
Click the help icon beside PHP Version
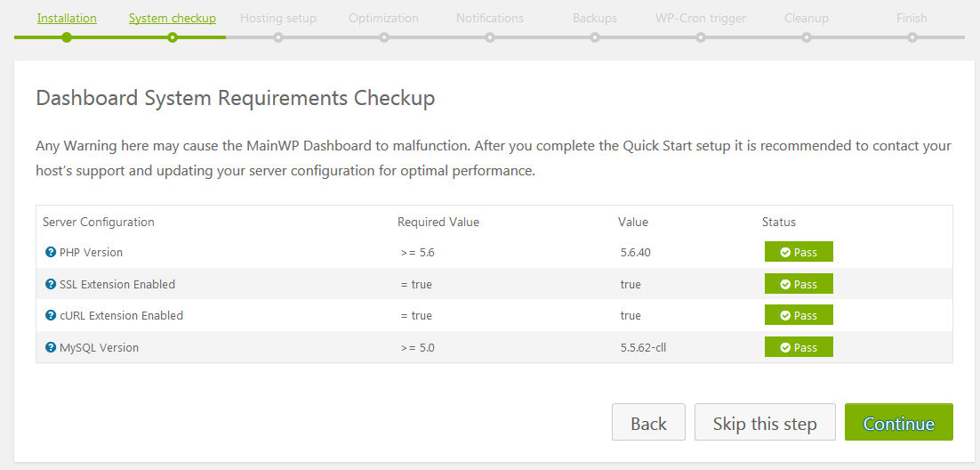tap(51, 253)
